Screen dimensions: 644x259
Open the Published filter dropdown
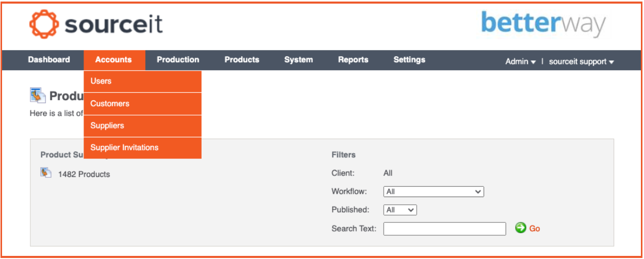(x=400, y=210)
